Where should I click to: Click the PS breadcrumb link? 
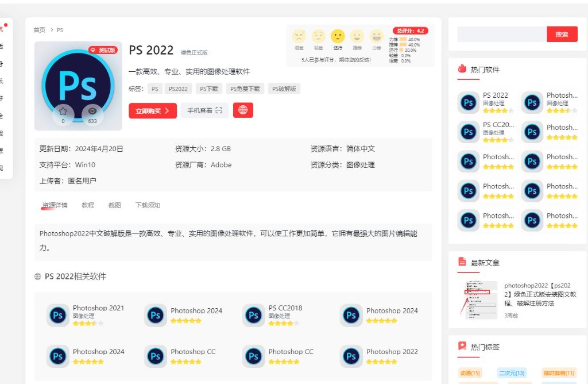coord(60,30)
